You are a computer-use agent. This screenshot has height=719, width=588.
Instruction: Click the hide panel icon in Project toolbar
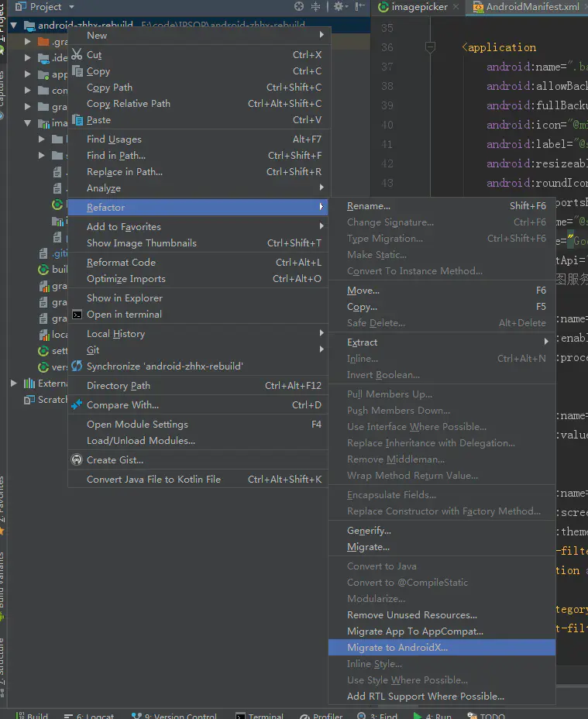click(360, 6)
